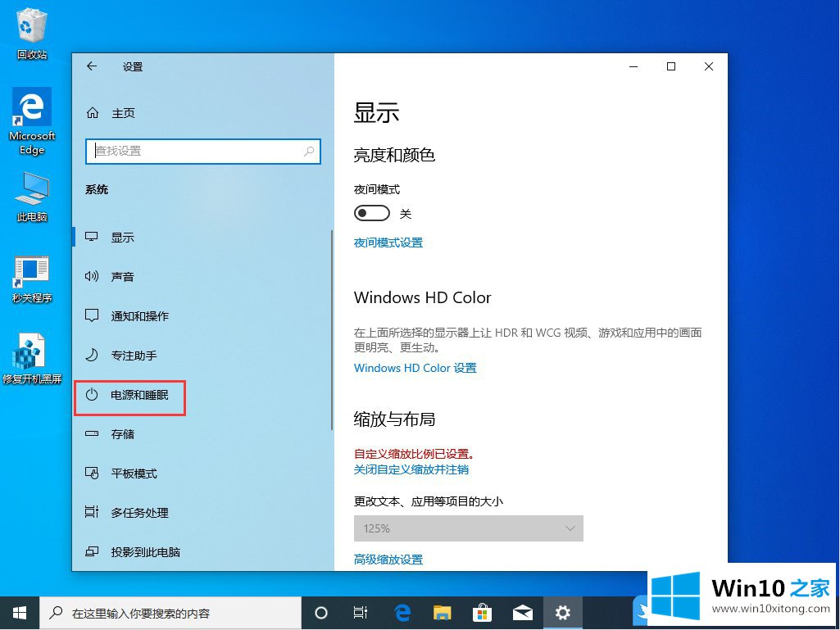The height and width of the screenshot is (630, 840).
Task: Open Windows HD Color 设置 link
Action: click(415, 368)
